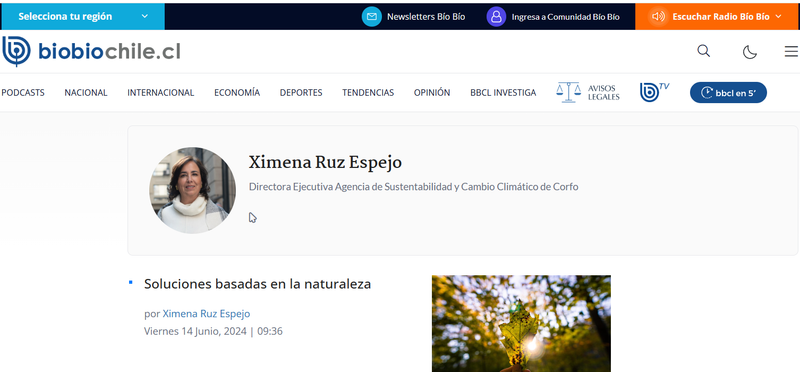Expand the Selecciona tu región dropdown
Screen dimensions: 800x372
click(x=83, y=16)
